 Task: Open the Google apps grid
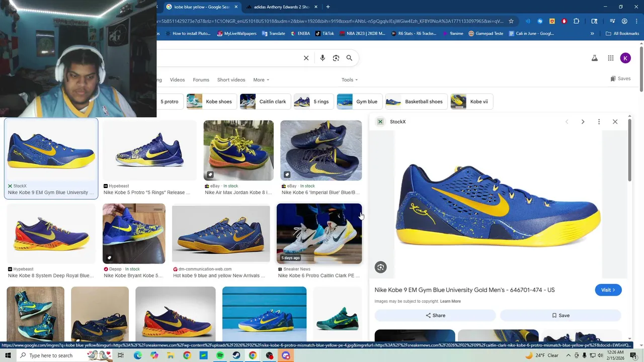pos(611,58)
